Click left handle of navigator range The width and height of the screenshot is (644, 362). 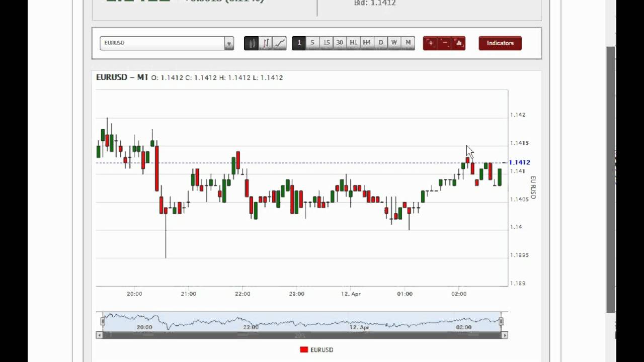[102, 321]
